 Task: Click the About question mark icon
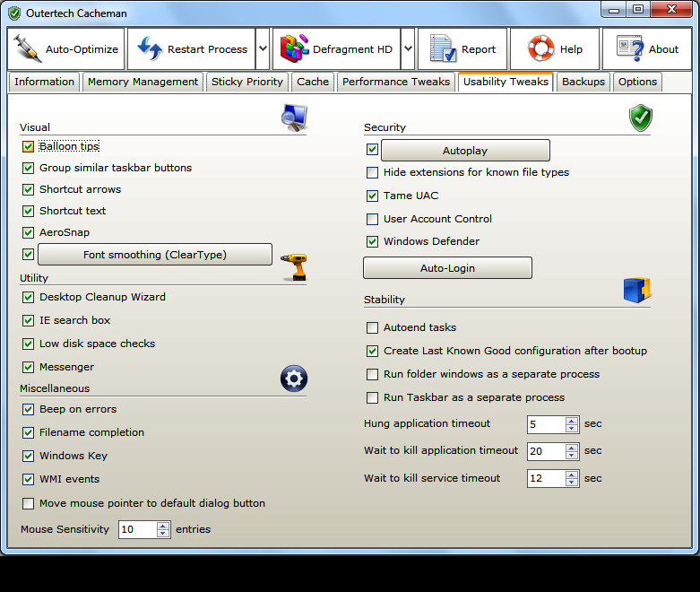pyautogui.click(x=630, y=48)
